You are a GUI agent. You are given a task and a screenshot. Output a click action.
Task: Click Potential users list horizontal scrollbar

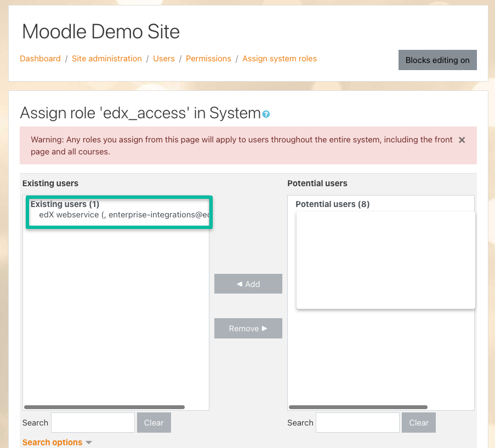pos(358,407)
